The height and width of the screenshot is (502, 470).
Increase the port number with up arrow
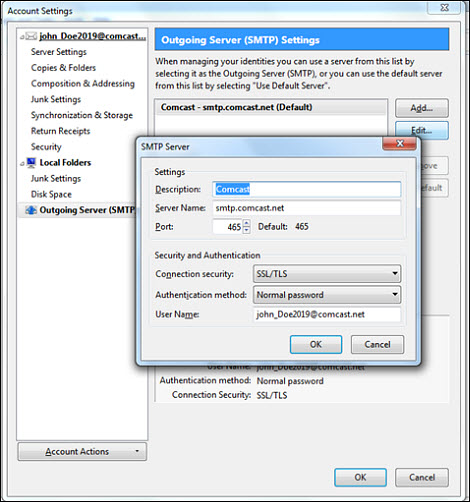(x=246, y=223)
